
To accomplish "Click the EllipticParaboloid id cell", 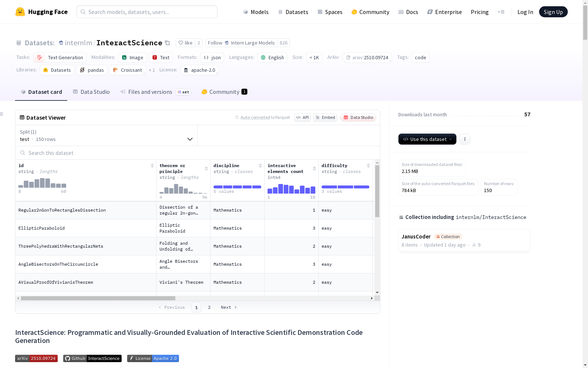I will tap(86, 228).
